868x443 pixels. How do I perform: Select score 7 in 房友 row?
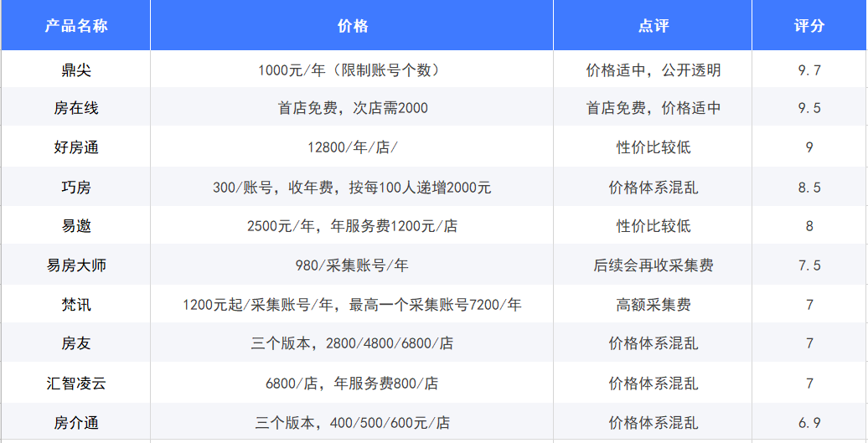coord(809,343)
